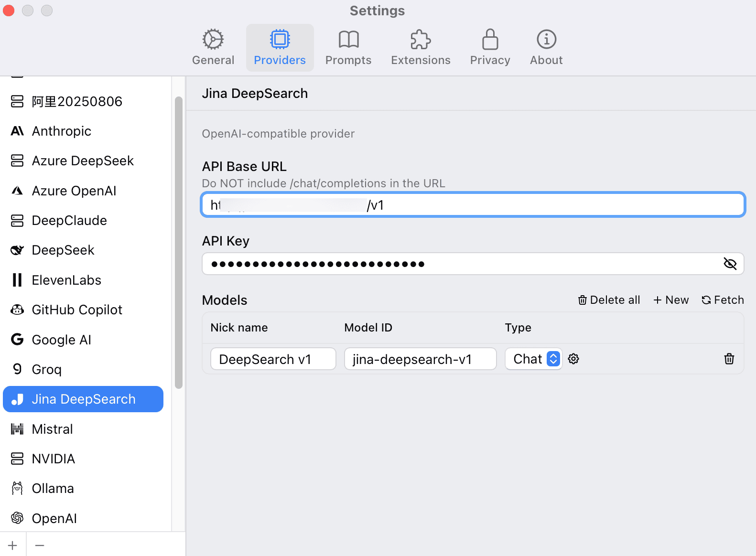
Task: Click the Nick name column header
Action: click(x=239, y=328)
